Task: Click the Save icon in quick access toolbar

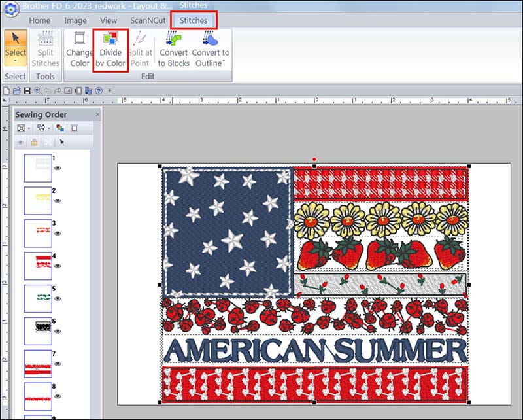Action: click(27, 90)
